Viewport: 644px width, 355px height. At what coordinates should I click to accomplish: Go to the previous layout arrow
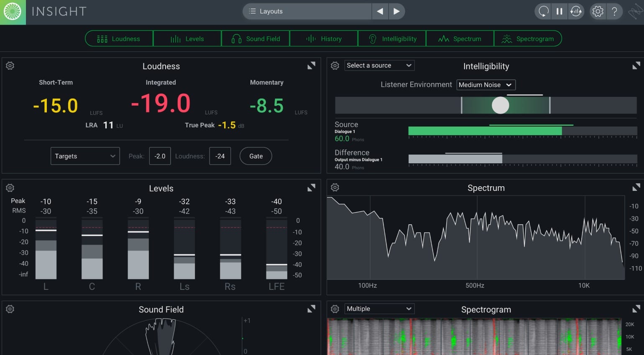380,11
